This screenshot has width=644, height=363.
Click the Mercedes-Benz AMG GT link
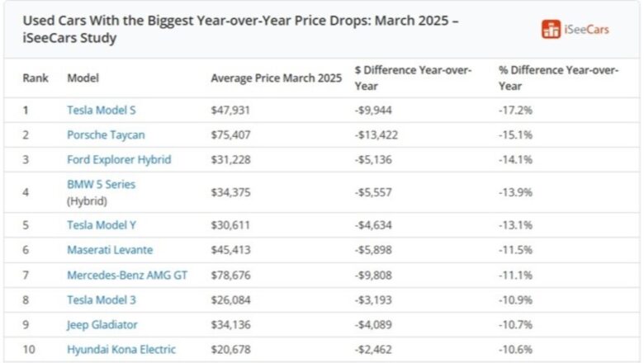coord(127,275)
